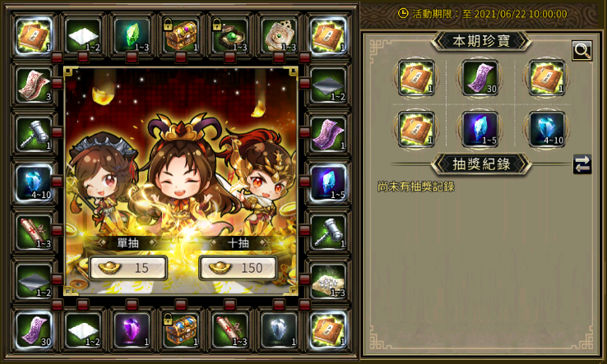Click the blue crystal 4~10 in left column
607x364 pixels.
click(34, 182)
